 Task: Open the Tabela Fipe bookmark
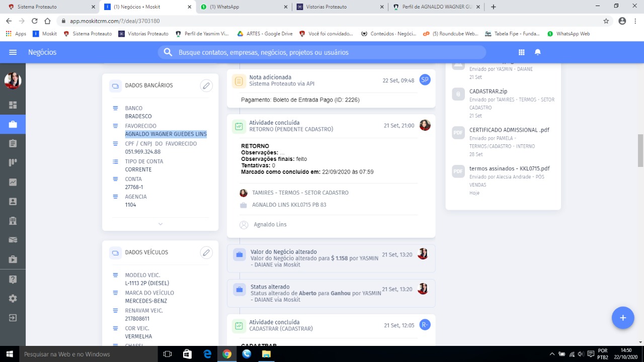point(512,34)
